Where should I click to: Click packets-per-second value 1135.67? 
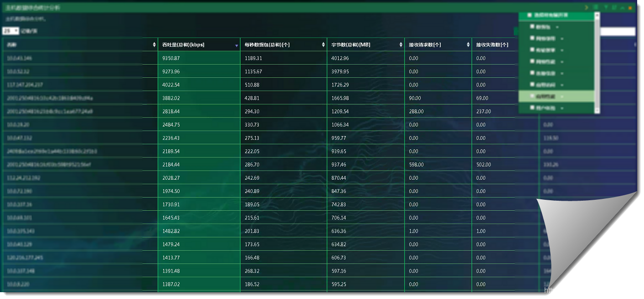[253, 71]
